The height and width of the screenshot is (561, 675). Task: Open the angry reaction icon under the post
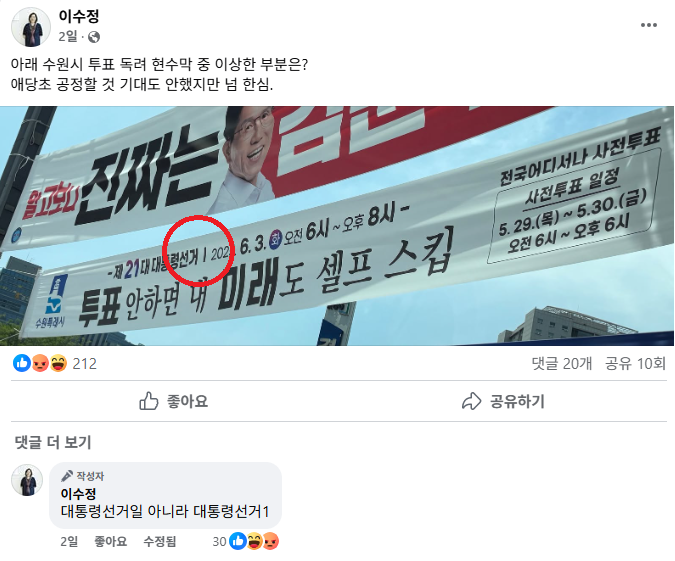point(40,363)
